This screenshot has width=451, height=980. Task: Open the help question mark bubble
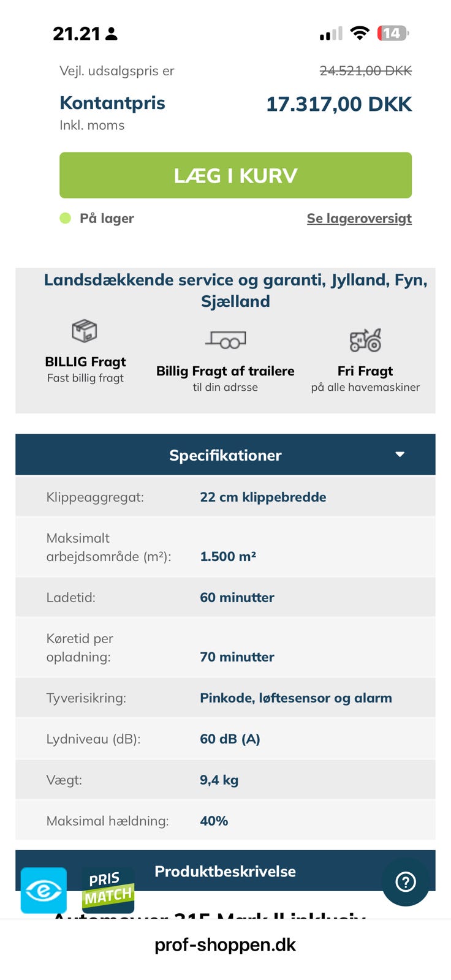406,881
